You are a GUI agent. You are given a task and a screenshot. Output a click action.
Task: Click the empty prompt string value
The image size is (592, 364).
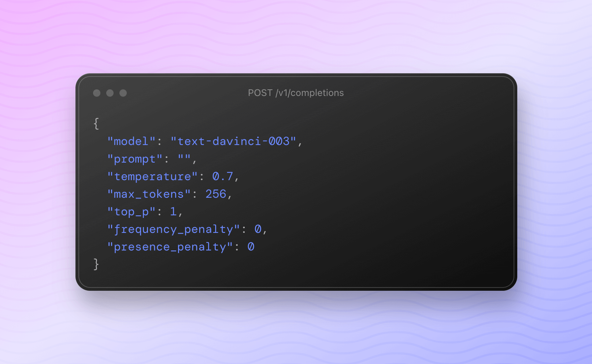pyautogui.click(x=184, y=158)
